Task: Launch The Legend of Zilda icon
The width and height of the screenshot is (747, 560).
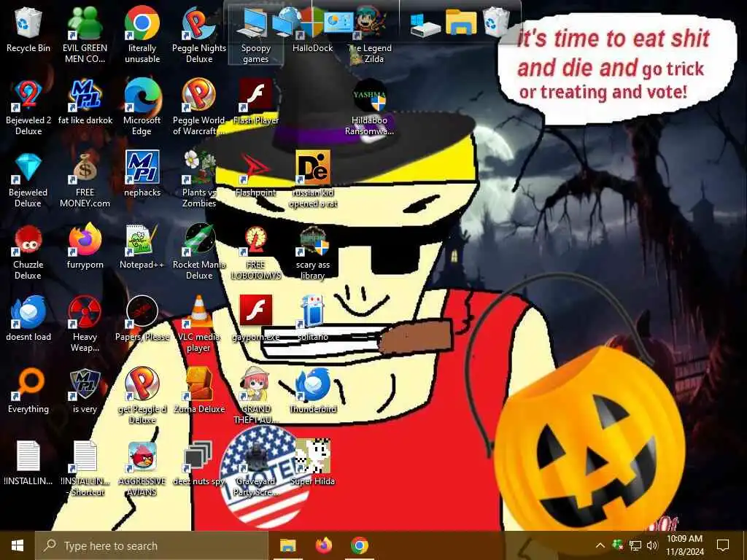Action: pyautogui.click(x=370, y=34)
